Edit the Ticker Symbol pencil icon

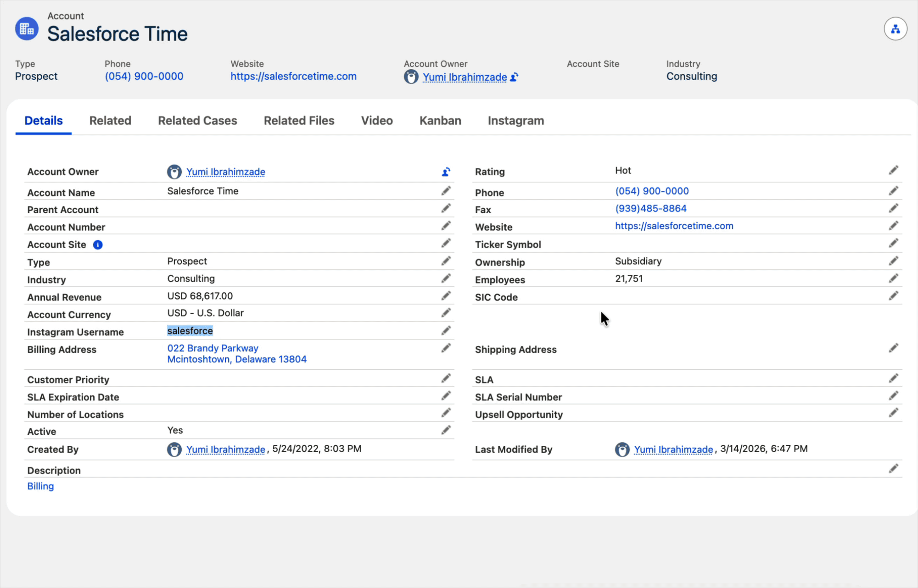(894, 243)
